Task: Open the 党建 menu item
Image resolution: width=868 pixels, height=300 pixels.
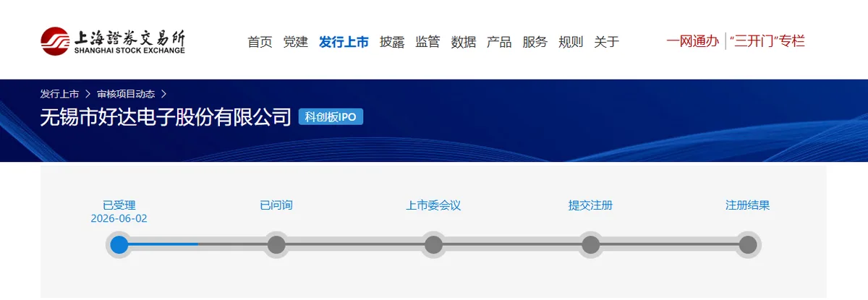Action: click(x=296, y=42)
